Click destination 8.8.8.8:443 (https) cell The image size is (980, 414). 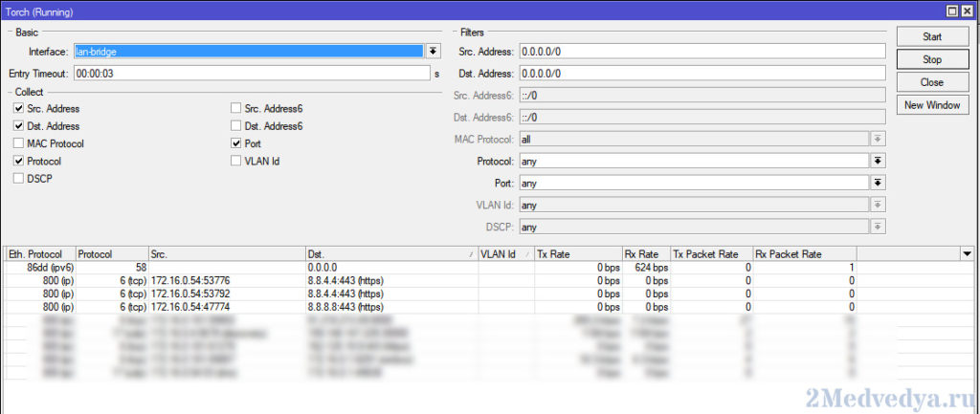[x=391, y=307]
